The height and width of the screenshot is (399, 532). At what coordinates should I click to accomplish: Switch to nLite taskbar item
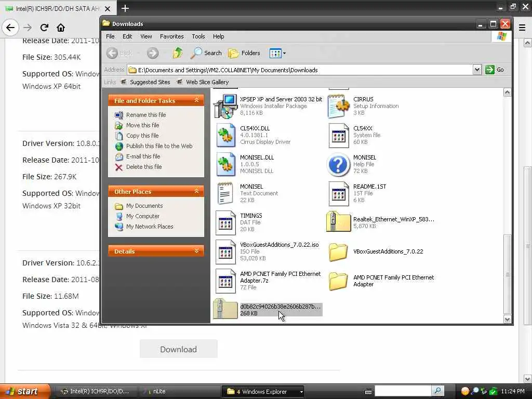(180, 391)
